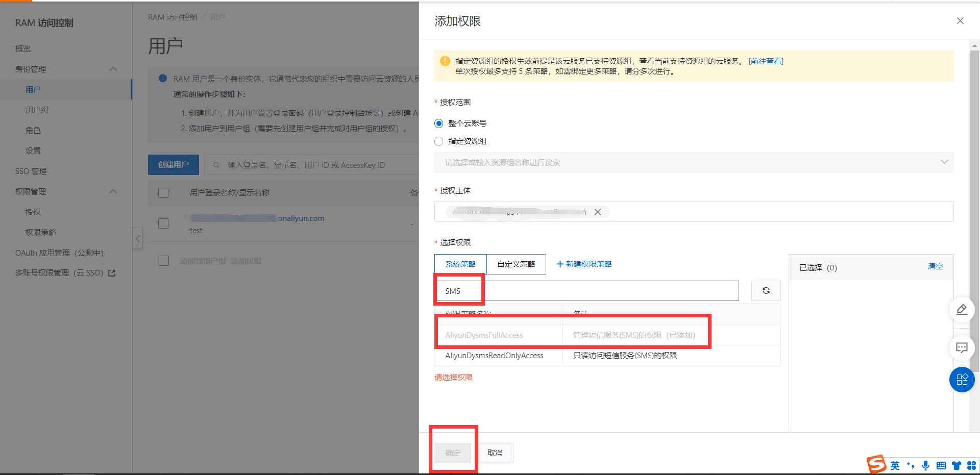Screen dimensions: 980x475
Task: Open the resource group selection dropdown
Action: pyautogui.click(x=694, y=162)
